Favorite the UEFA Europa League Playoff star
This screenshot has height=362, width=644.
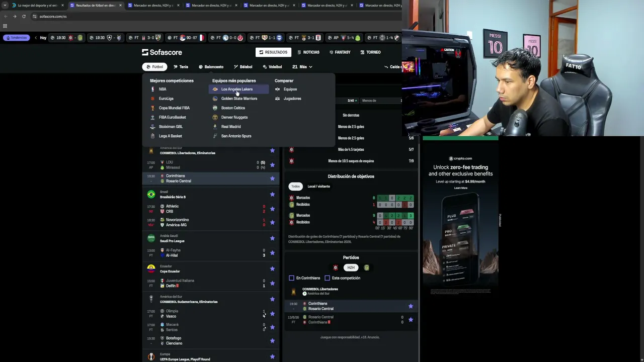click(272, 357)
